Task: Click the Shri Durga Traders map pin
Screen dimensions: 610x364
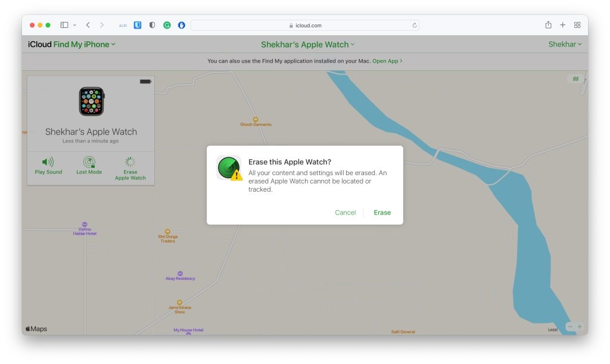Action: [x=167, y=231]
